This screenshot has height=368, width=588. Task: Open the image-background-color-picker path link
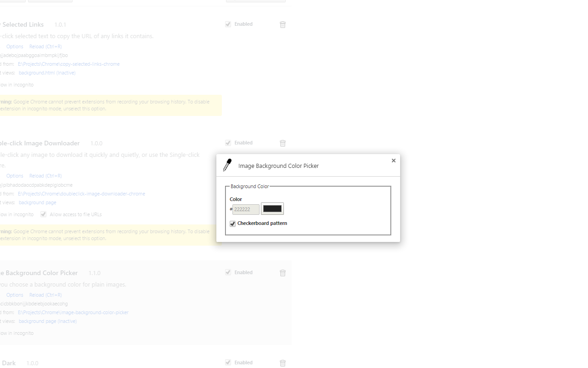point(73,312)
